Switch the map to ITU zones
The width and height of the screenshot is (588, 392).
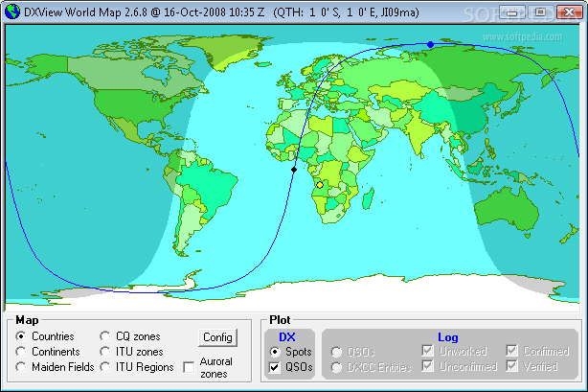(x=105, y=352)
